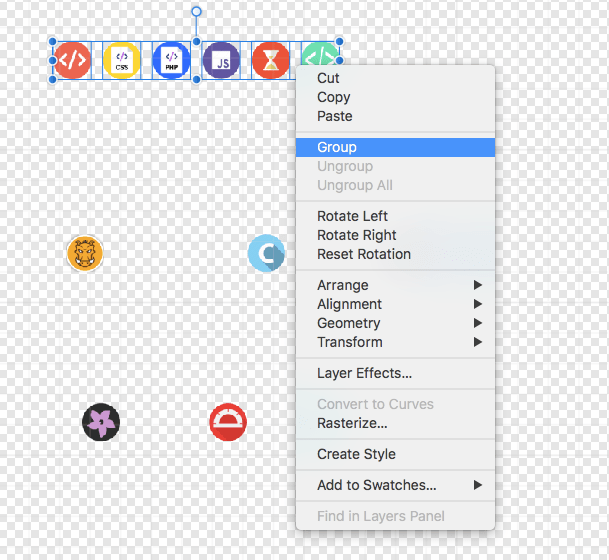Choose Group from the context menu
This screenshot has width=609, height=560.
click(337, 147)
